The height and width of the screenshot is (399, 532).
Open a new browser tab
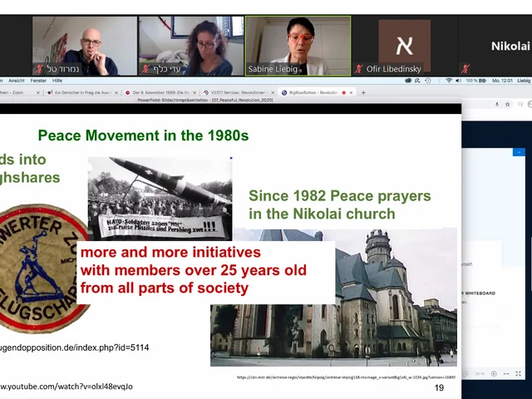pos(363,92)
